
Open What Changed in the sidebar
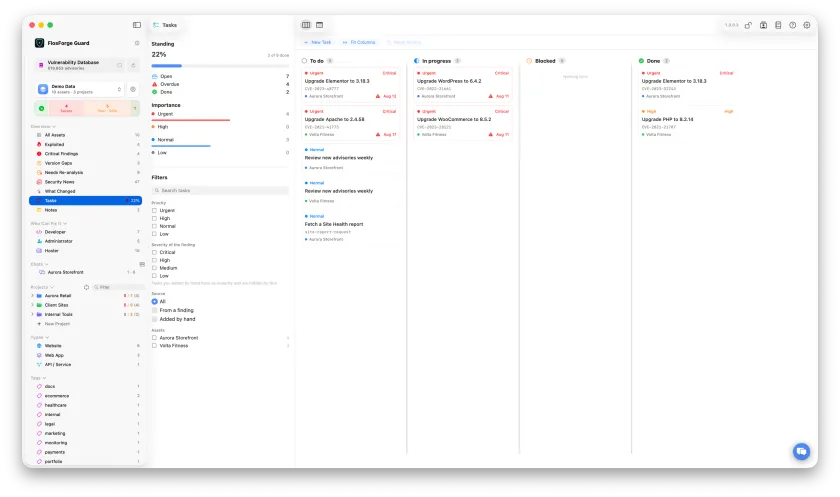point(86,191)
